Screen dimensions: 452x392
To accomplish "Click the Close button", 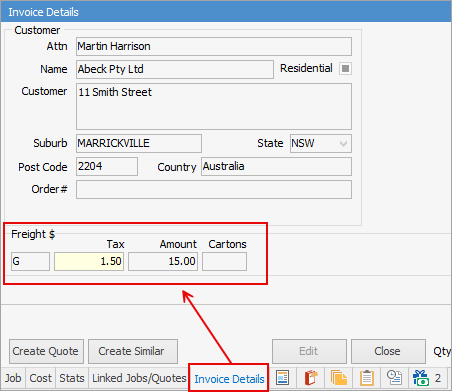I will (x=388, y=351).
